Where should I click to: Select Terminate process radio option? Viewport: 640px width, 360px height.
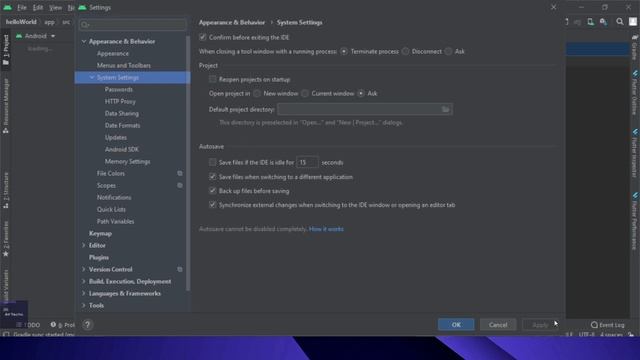[344, 51]
